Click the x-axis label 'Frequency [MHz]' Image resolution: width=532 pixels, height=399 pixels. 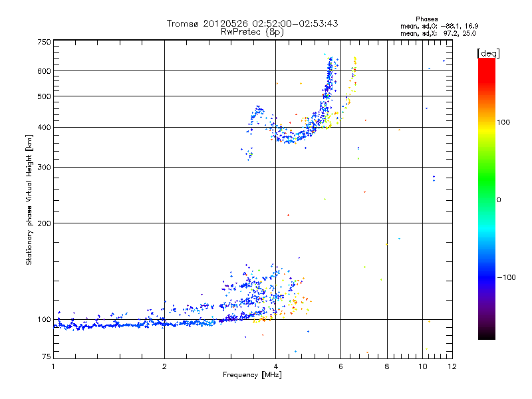tap(252, 374)
